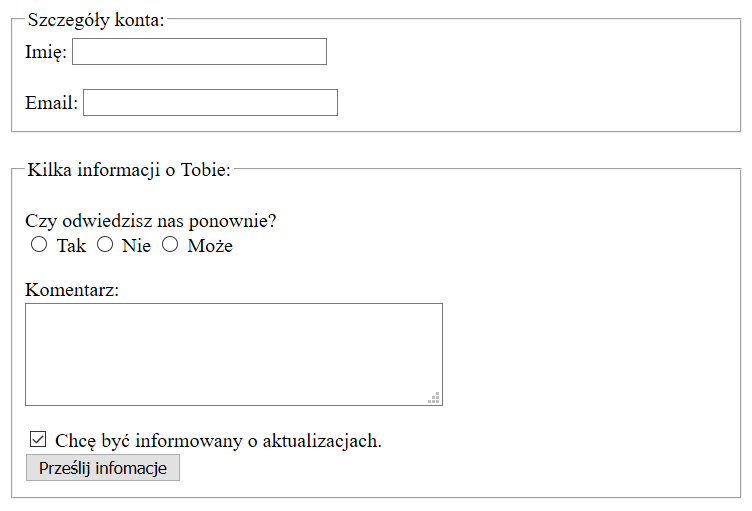The image size is (752, 511).
Task: Click the Prześlij infomacje button
Action: (103, 467)
